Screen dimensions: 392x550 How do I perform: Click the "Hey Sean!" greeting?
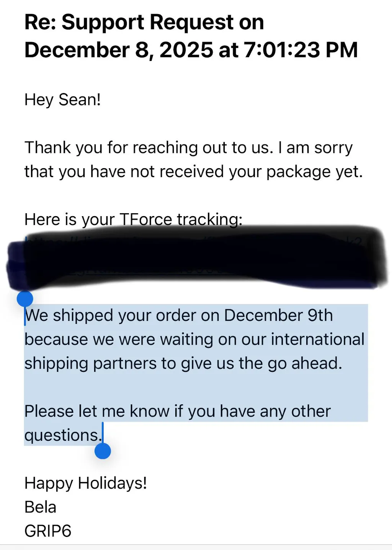tap(62, 100)
